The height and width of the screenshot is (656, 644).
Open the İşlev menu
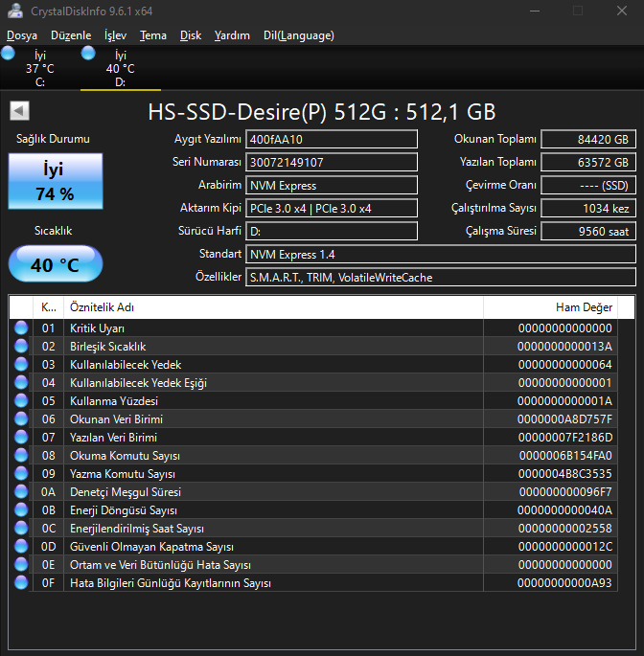pos(116,35)
